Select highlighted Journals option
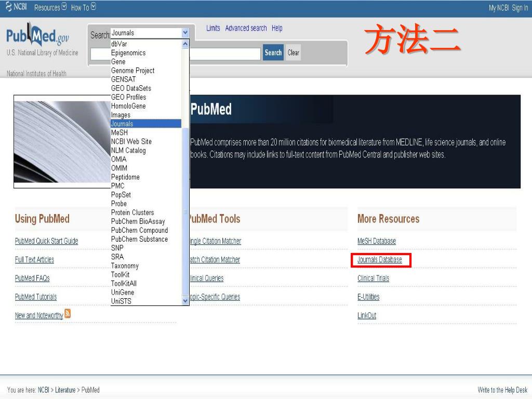The image size is (532, 399). (146, 124)
